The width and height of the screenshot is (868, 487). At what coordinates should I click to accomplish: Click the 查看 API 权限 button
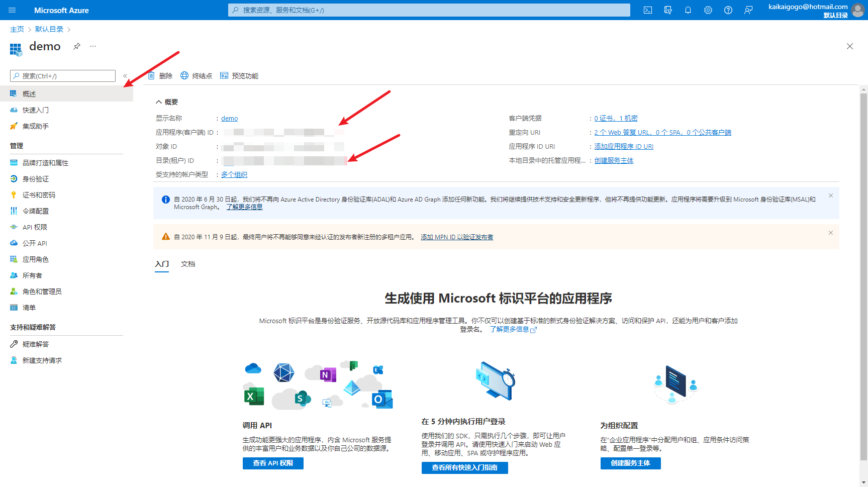pyautogui.click(x=273, y=463)
